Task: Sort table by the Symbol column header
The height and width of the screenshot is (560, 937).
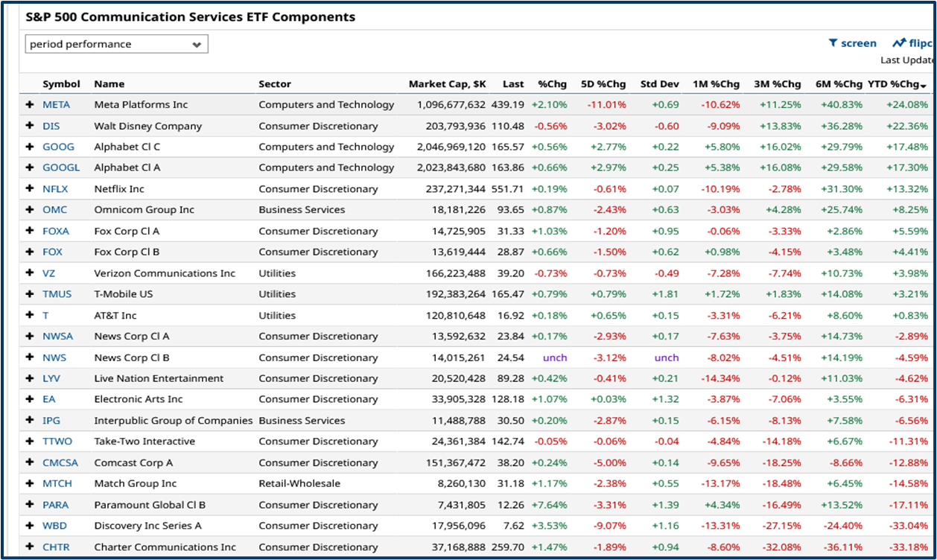Action: pos(61,84)
